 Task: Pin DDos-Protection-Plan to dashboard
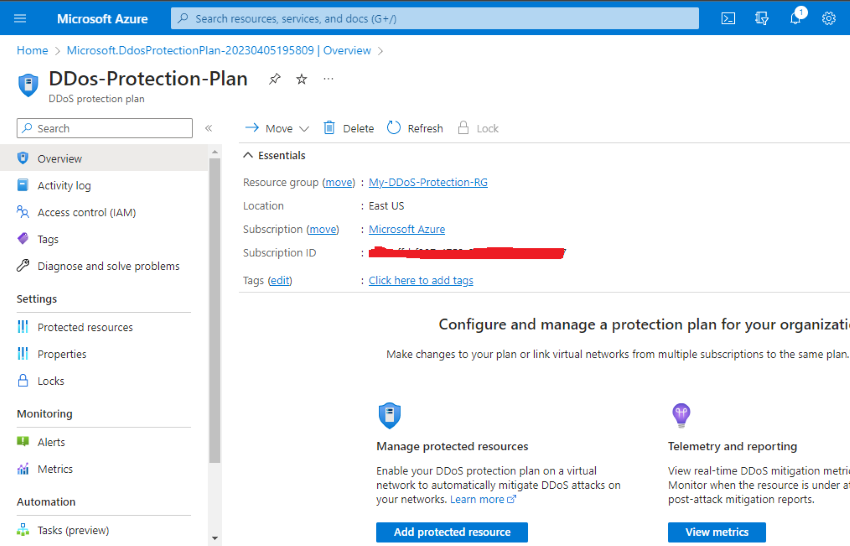tap(275, 79)
